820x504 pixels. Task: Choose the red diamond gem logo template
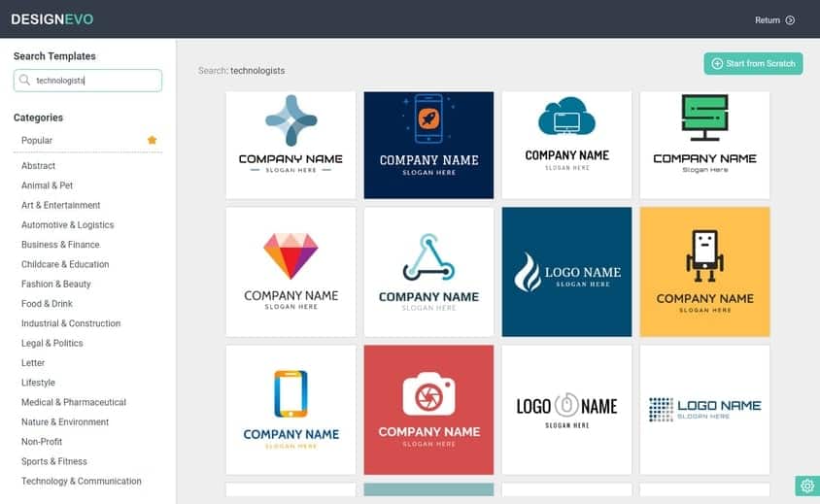(x=290, y=272)
